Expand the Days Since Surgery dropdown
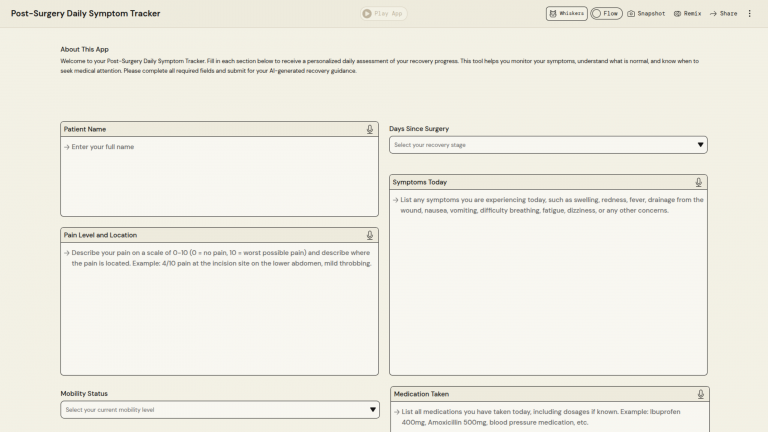This screenshot has height=432, width=768. click(x=548, y=145)
